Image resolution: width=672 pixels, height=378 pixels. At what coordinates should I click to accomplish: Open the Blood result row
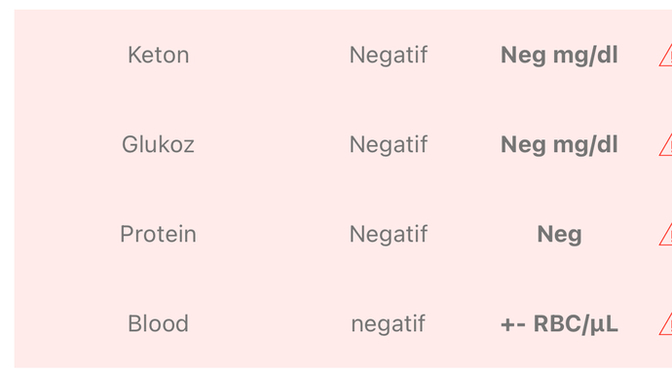click(343, 324)
